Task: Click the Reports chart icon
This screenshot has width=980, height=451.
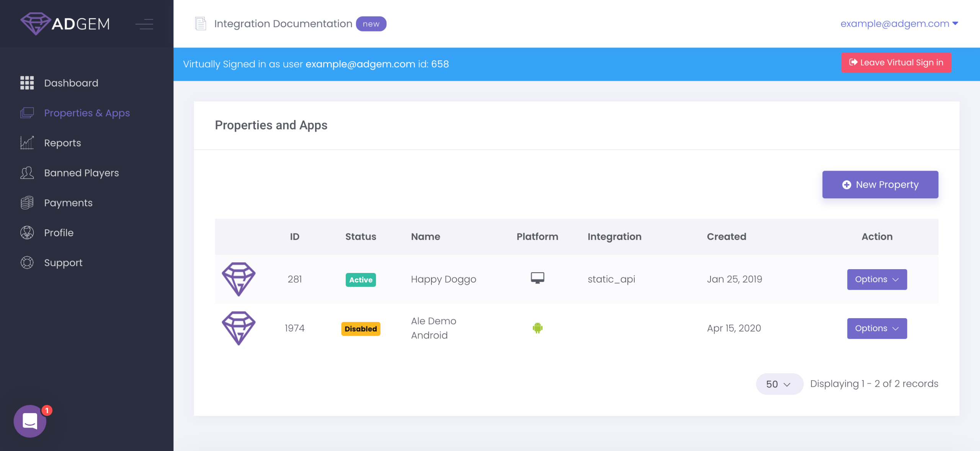Action: (x=27, y=143)
